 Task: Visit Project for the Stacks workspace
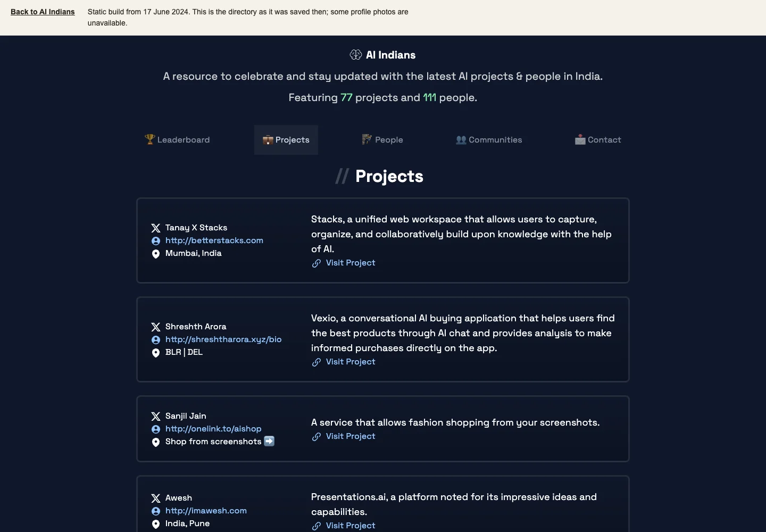351,263
